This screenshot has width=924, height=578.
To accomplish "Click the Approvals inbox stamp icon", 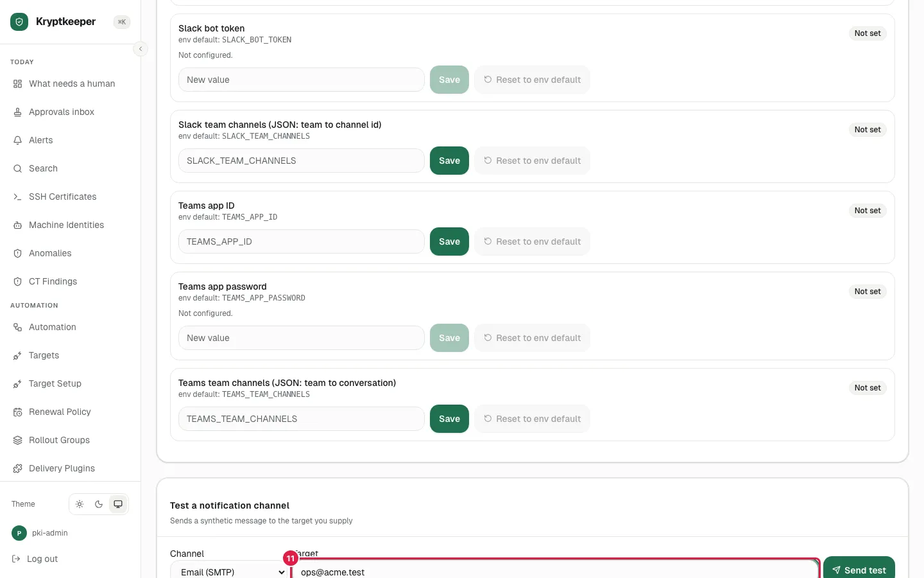I will [x=17, y=112].
